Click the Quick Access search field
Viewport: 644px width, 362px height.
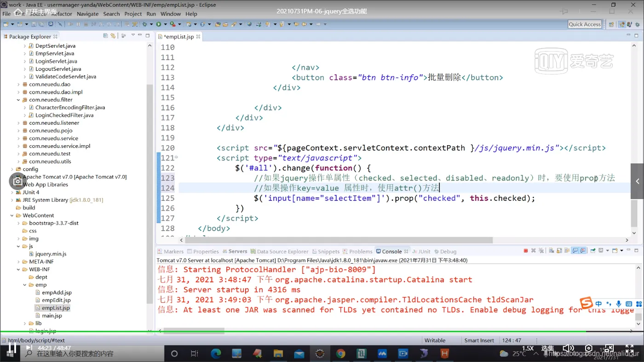[x=585, y=24]
